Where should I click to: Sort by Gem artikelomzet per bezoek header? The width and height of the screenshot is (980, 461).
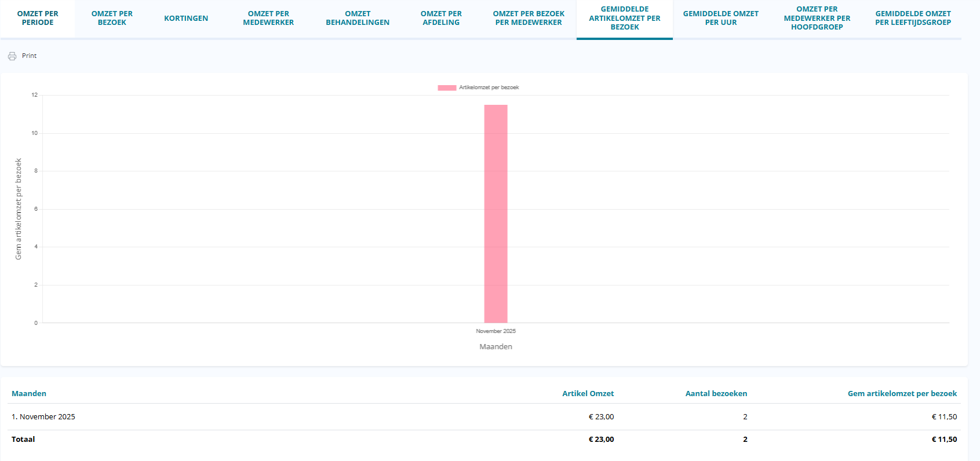tap(902, 394)
